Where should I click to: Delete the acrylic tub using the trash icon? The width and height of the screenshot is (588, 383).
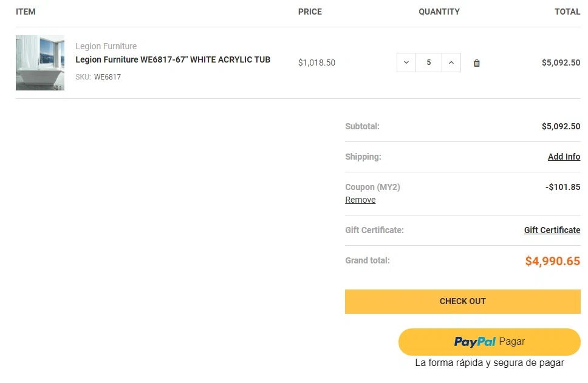click(476, 63)
